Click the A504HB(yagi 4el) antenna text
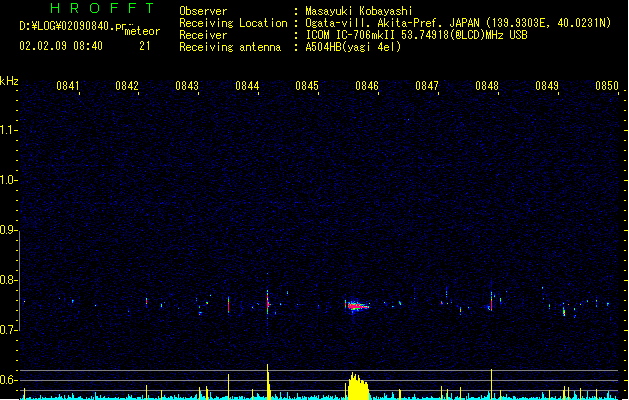The image size is (629, 400). coord(353,47)
